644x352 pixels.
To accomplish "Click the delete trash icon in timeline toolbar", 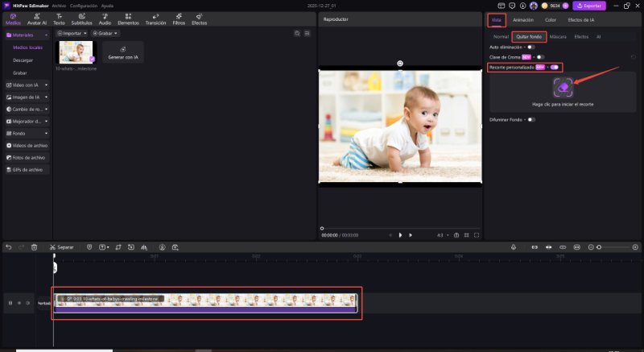I will [34, 247].
